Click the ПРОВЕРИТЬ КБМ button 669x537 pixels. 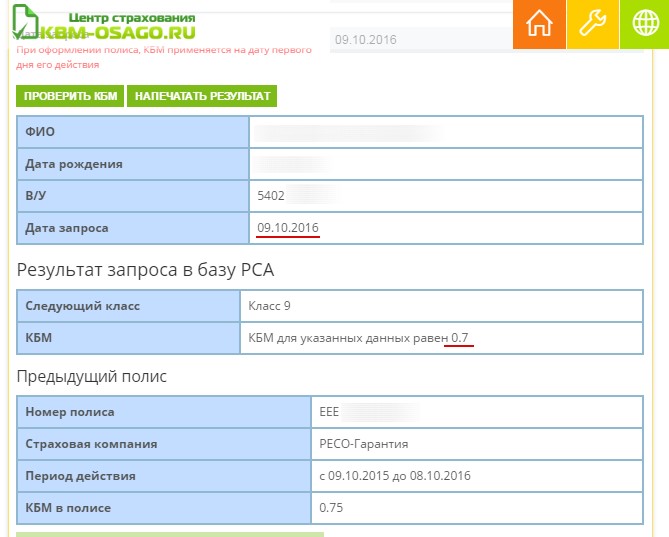(x=70, y=96)
